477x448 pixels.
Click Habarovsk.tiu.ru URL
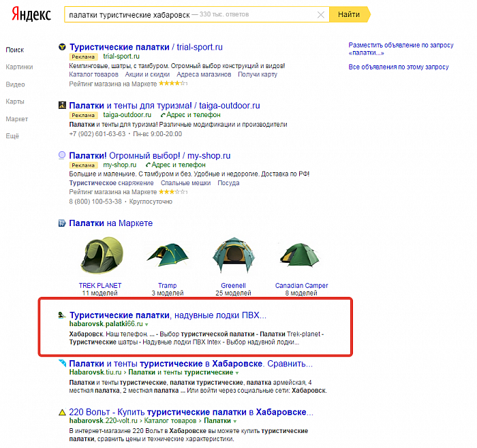coord(95,372)
